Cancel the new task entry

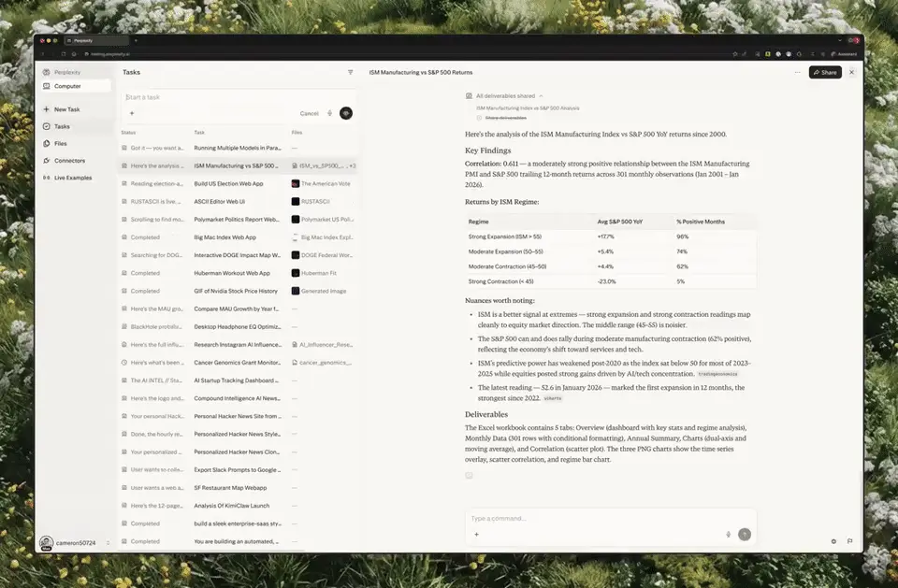[310, 113]
